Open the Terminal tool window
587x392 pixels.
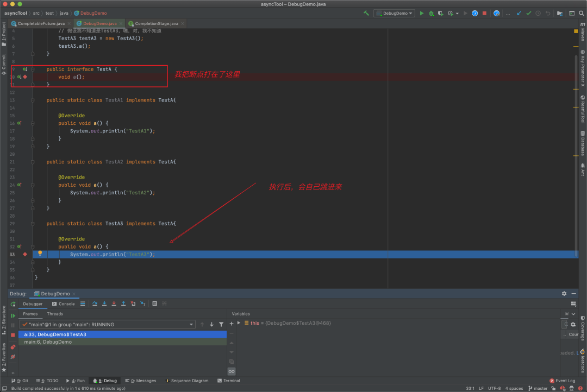point(228,381)
